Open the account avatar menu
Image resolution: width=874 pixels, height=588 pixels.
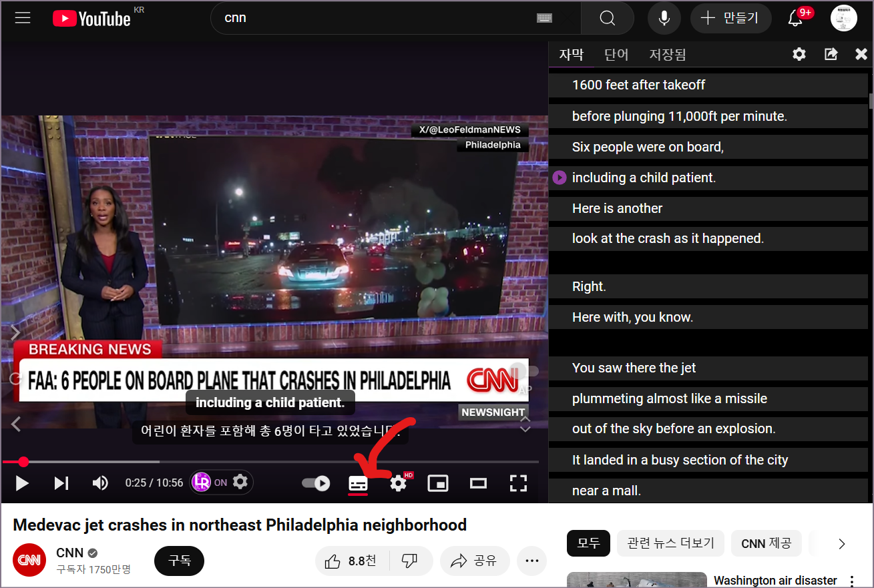[x=844, y=18]
